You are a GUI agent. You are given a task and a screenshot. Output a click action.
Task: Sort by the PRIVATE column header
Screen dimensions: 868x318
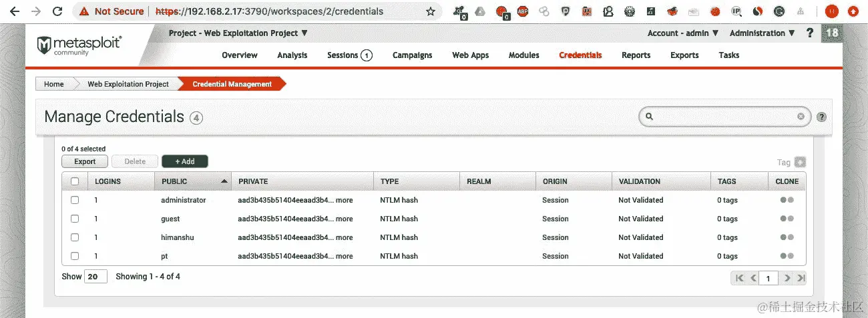[x=302, y=181]
